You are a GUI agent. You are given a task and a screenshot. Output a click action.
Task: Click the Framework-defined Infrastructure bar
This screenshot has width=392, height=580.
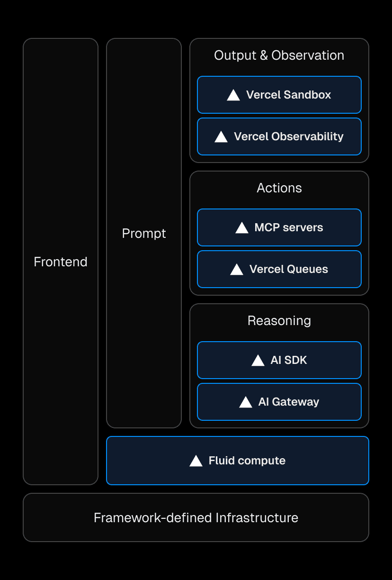tap(196, 517)
